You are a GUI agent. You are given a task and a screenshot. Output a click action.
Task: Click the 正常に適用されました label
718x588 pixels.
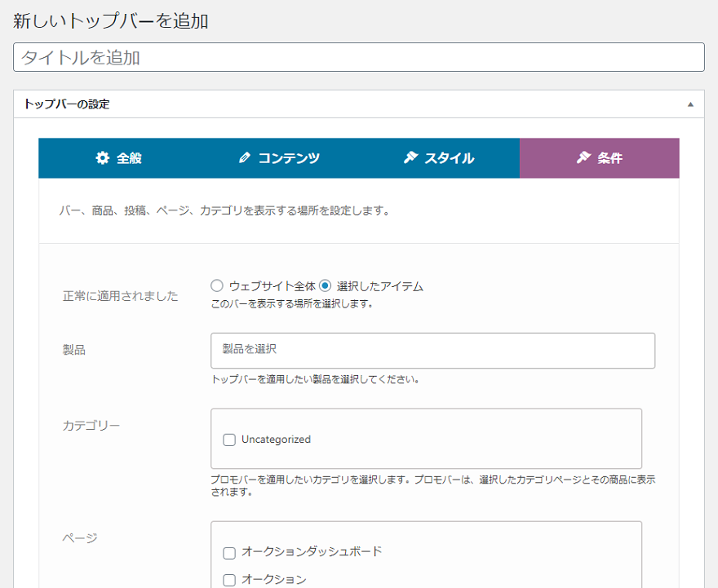tap(121, 296)
